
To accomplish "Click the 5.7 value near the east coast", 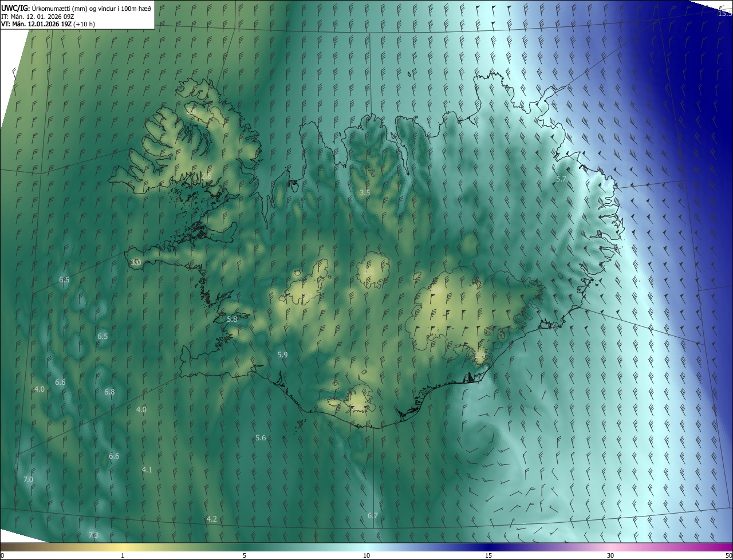I will [x=561, y=179].
